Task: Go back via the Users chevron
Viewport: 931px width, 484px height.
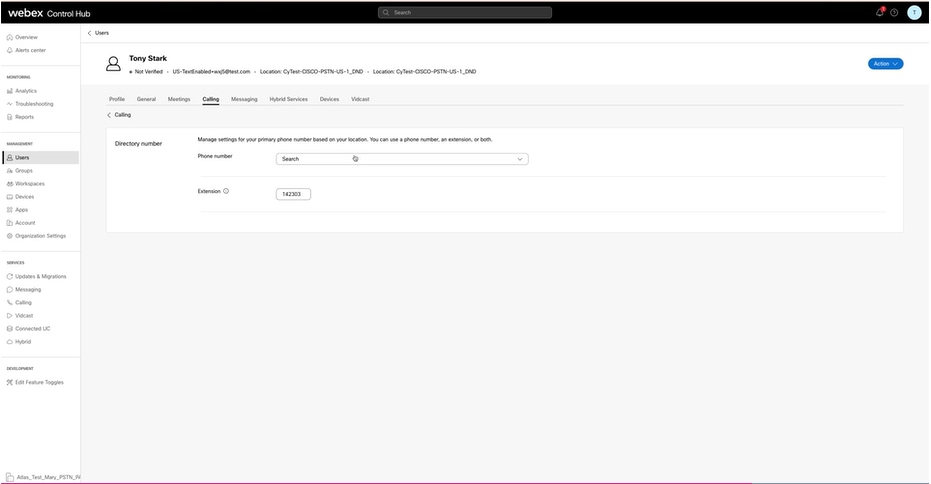Action: coord(90,33)
